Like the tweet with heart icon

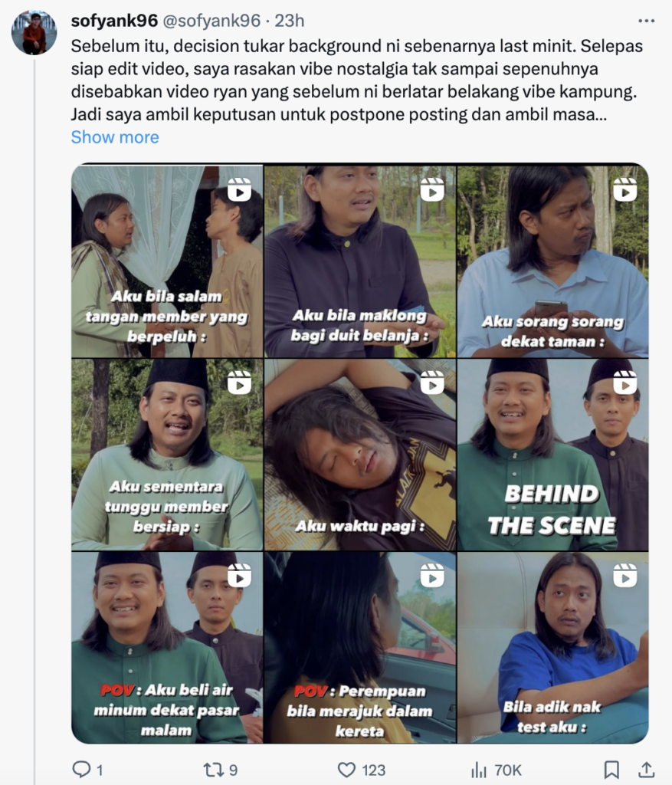346,770
